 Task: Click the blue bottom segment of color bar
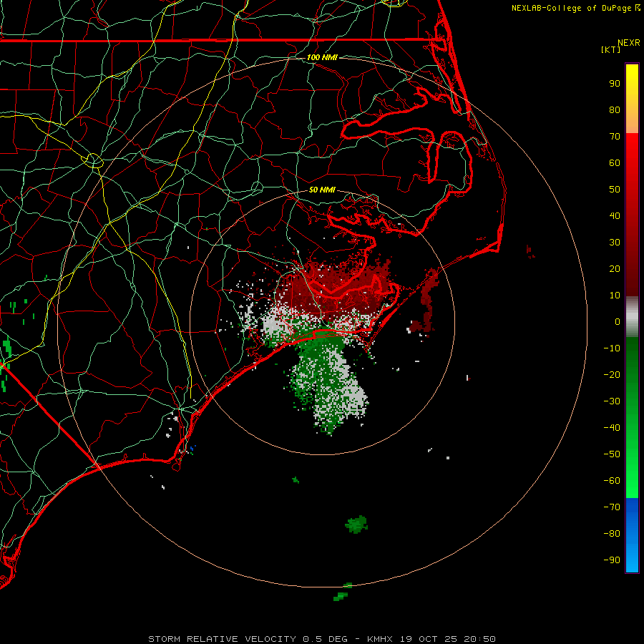[632, 535]
